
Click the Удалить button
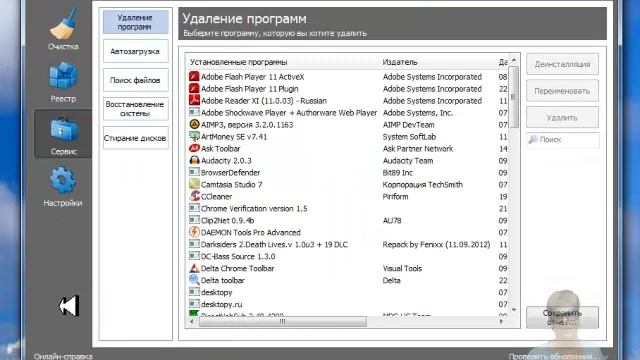point(562,118)
